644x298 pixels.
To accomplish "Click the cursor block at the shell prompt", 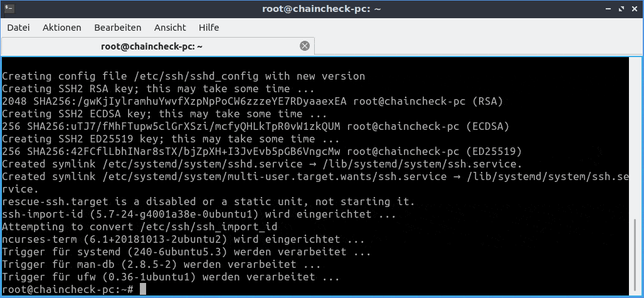I will click(x=143, y=289).
